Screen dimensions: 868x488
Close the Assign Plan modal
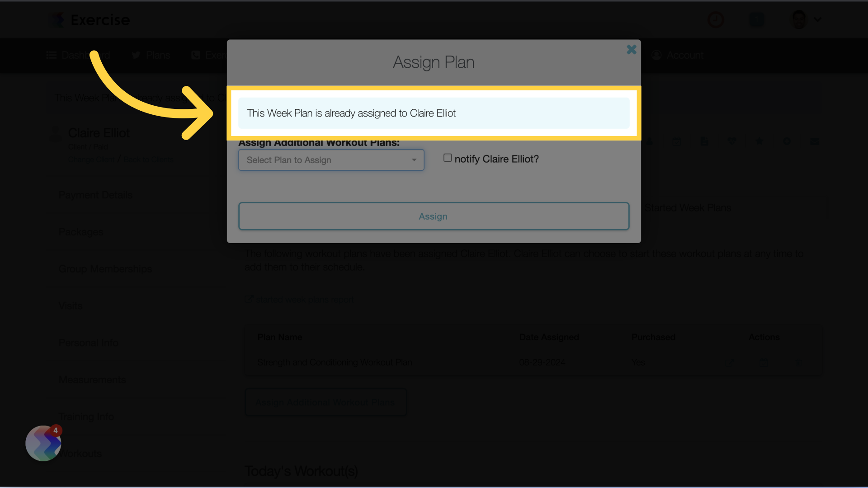[x=631, y=49]
